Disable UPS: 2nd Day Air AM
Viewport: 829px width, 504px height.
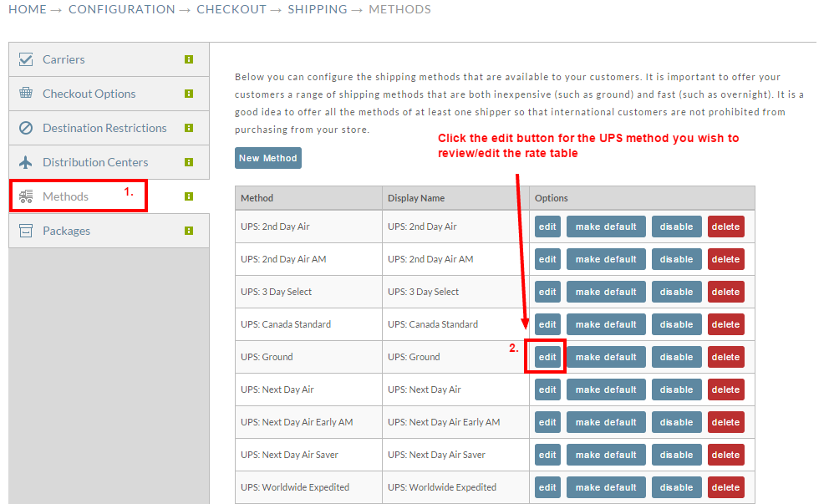click(676, 259)
